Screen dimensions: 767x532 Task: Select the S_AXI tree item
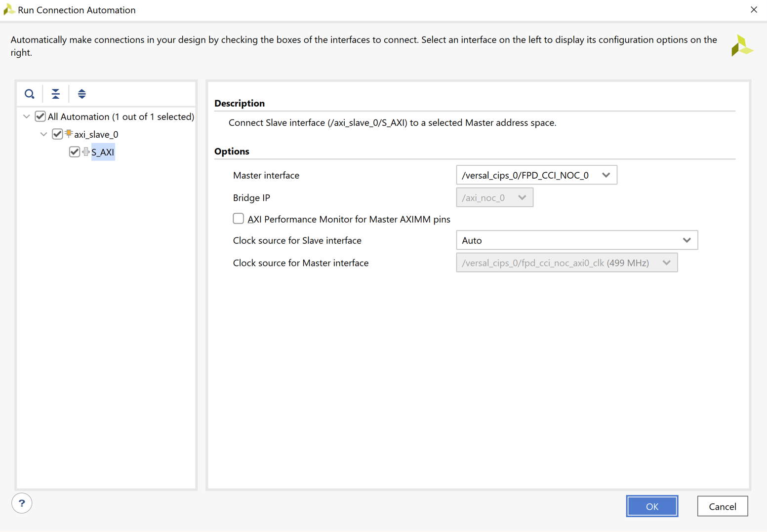pyautogui.click(x=103, y=152)
